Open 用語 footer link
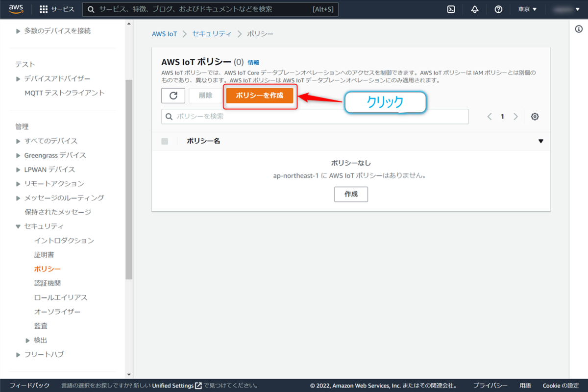Viewport: 588px width, 392px height. coord(525,386)
